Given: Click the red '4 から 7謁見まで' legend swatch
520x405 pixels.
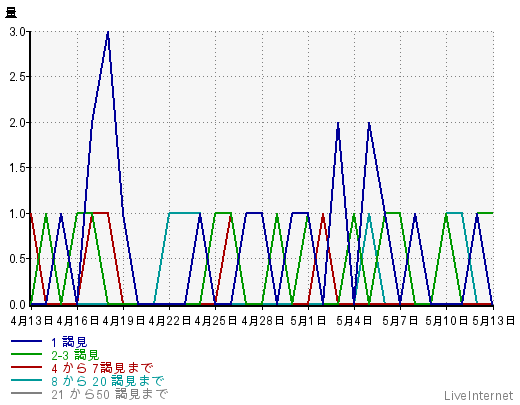Looking at the screenshot, I should [x=26, y=367].
